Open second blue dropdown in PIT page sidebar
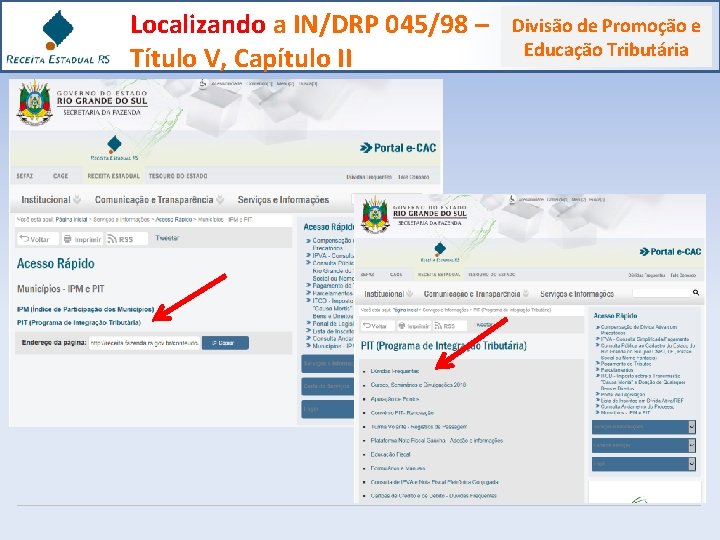Image resolution: width=720 pixels, height=540 pixels. pos(644,445)
